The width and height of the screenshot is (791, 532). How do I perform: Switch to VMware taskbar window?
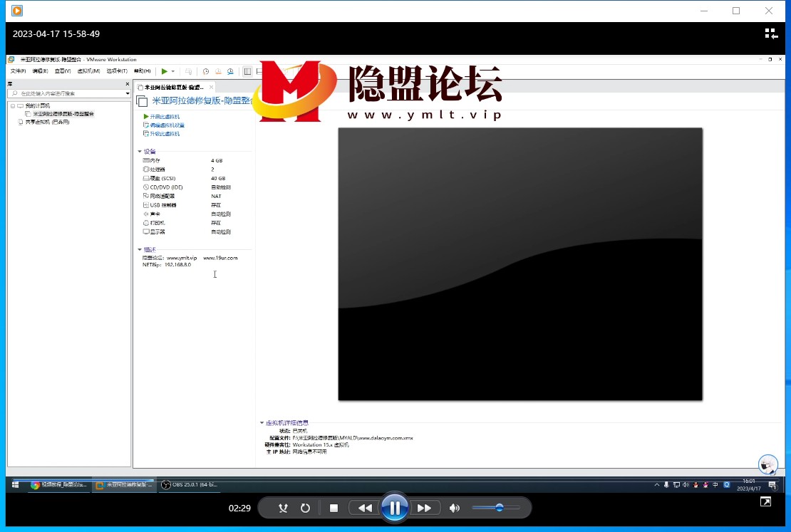pos(124,484)
